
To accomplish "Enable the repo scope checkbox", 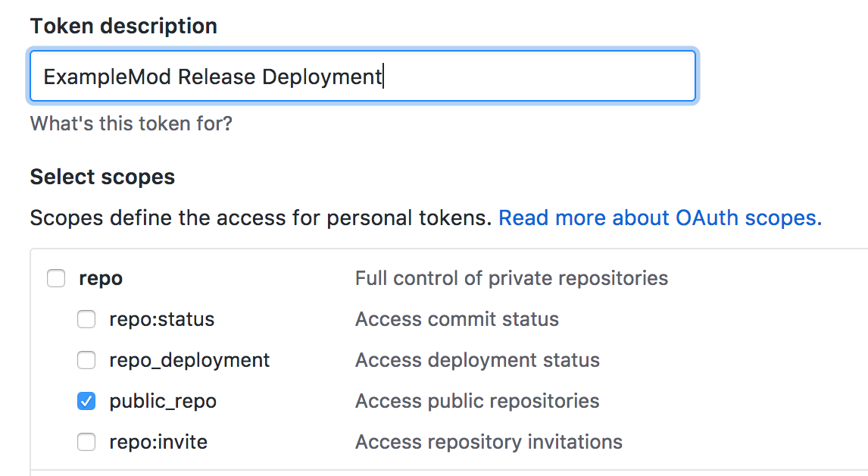I will [x=56, y=278].
